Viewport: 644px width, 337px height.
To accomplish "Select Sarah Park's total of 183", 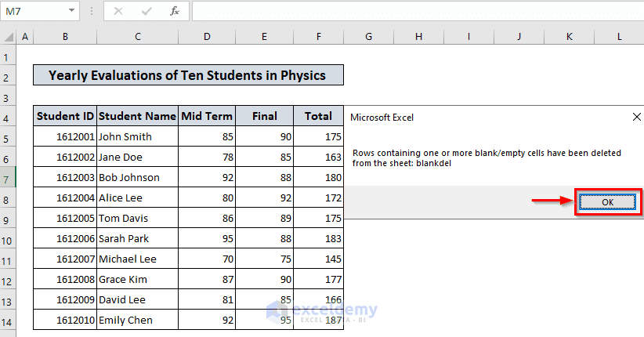I will coord(319,238).
